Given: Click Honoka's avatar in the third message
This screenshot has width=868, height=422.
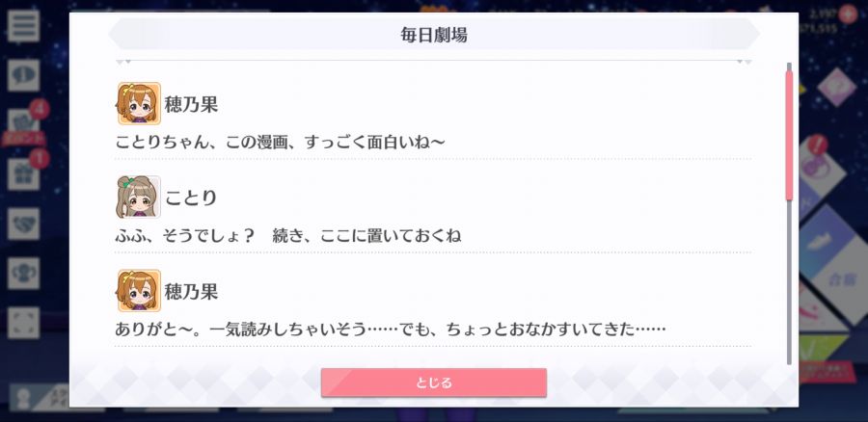Looking at the screenshot, I should (139, 290).
